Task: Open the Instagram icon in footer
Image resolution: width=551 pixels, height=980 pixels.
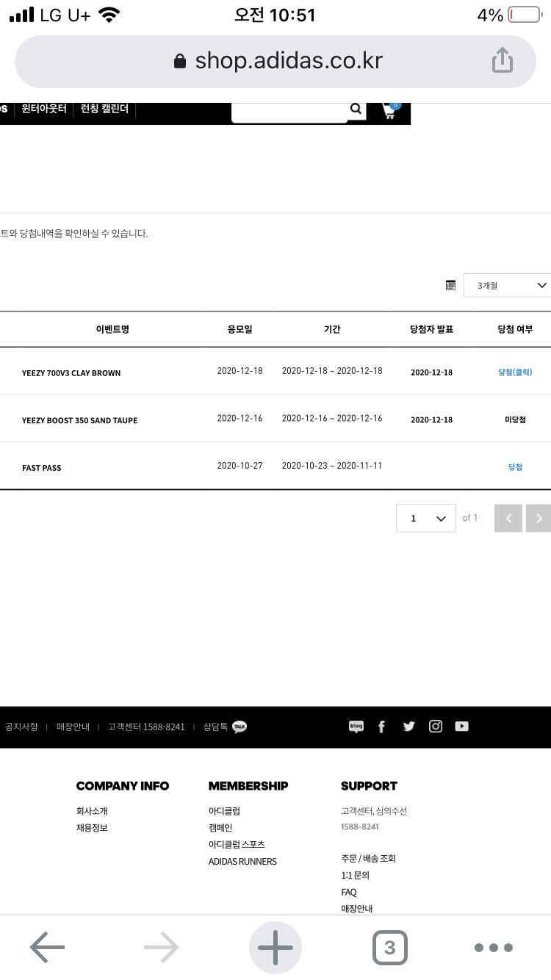Action: (x=436, y=727)
